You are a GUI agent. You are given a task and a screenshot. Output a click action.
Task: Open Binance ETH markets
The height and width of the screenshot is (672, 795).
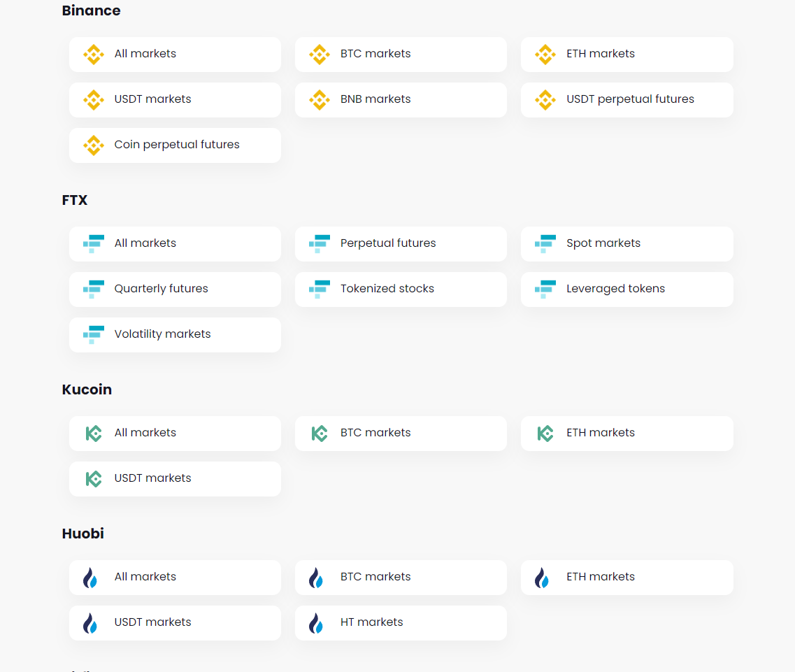pyautogui.click(x=626, y=55)
